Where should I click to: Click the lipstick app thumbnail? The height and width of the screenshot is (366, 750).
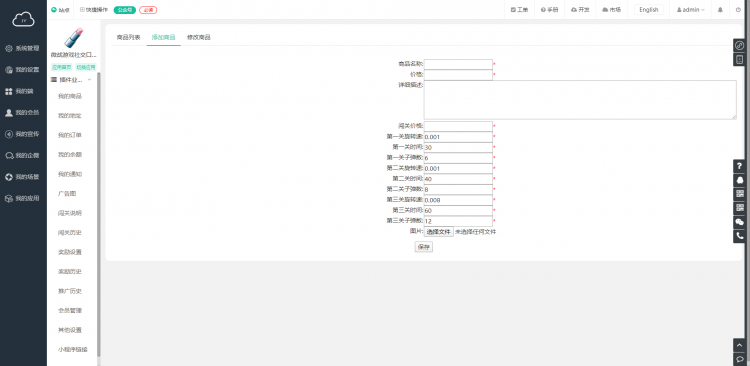[74, 37]
